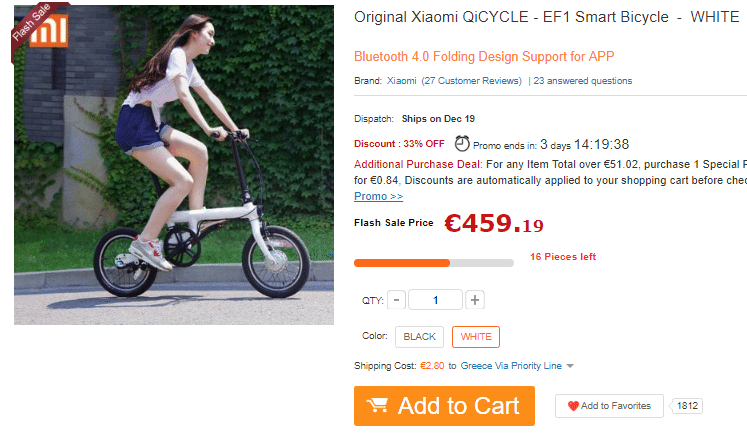747x435 pixels.
Task: Click the Add to Cart button
Action: coord(444,406)
